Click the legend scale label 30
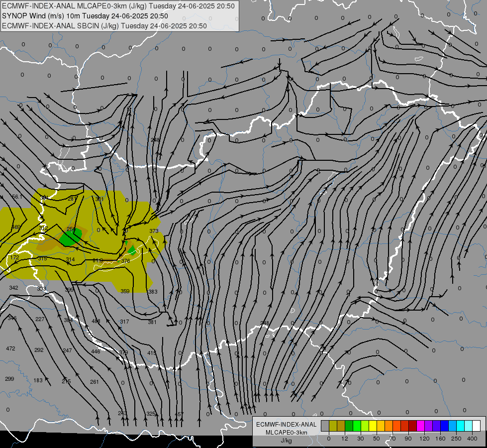 [361, 439]
